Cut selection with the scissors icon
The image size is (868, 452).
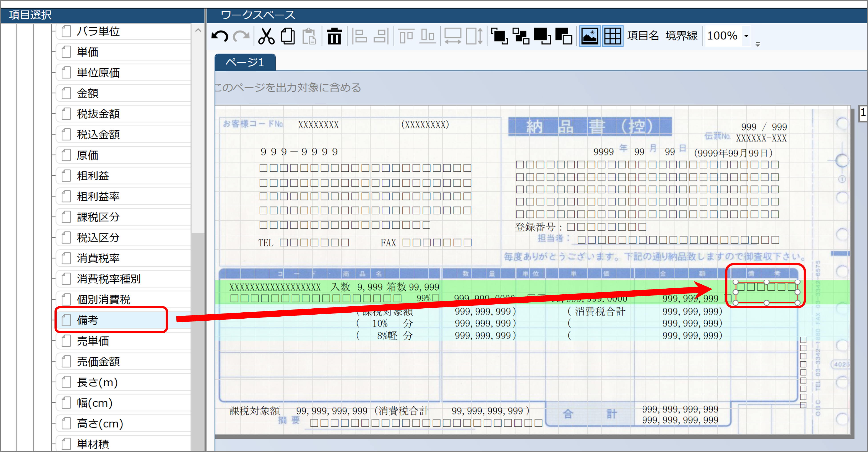(266, 36)
